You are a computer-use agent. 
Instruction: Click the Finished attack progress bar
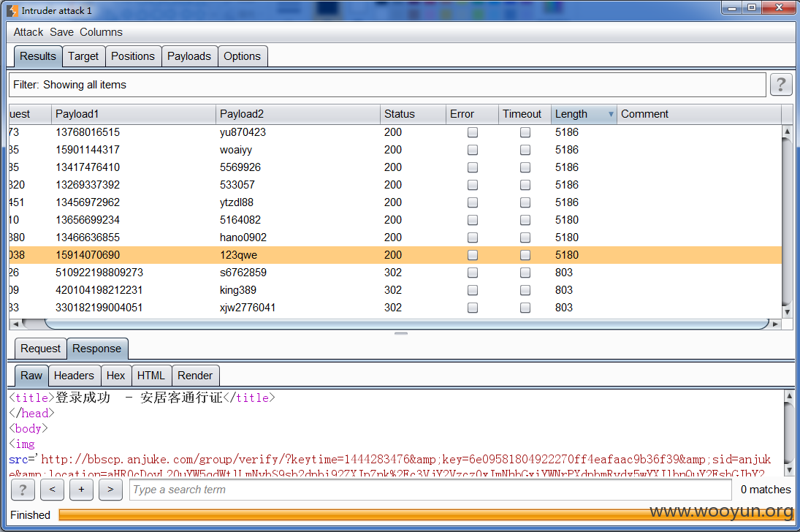click(426, 514)
